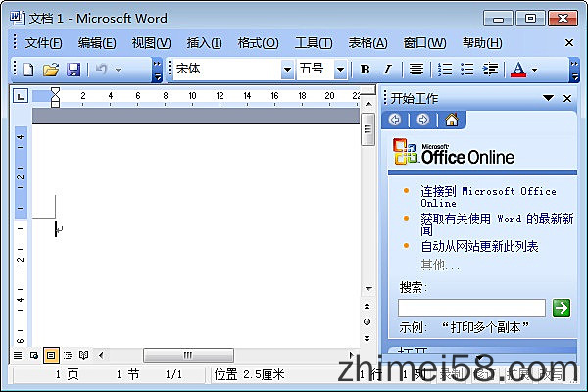The image size is (588, 392).
Task: Apply numbered list formatting
Action: tap(444, 70)
